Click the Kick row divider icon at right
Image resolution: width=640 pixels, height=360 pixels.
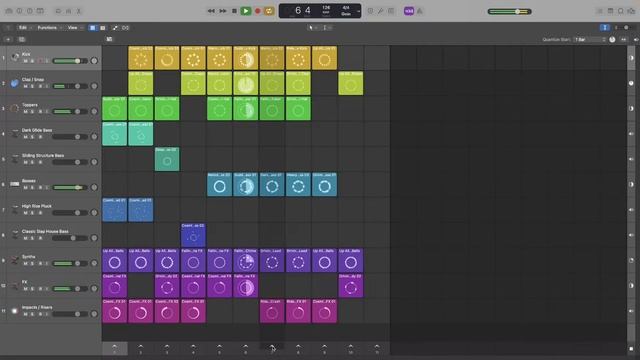point(631,58)
